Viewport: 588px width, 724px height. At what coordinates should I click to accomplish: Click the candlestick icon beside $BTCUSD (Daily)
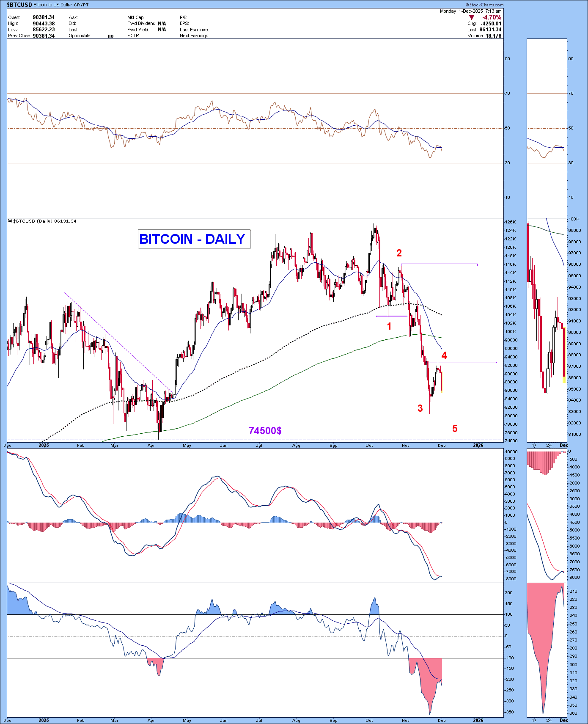coord(11,221)
